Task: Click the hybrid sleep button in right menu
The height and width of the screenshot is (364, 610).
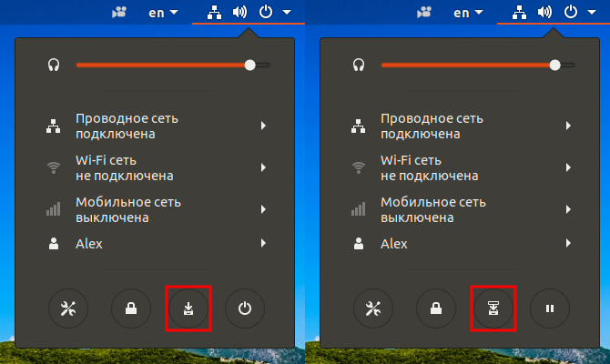Action: pos(493,308)
